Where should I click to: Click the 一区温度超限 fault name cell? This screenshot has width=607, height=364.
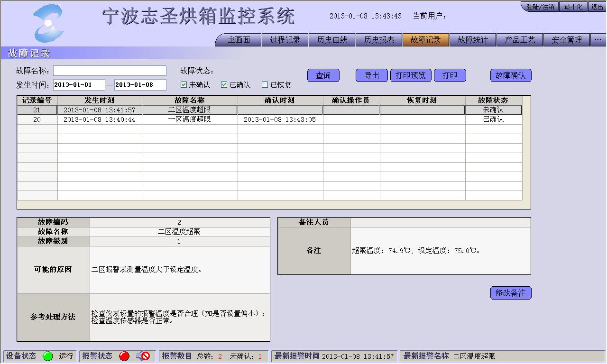[x=190, y=119]
